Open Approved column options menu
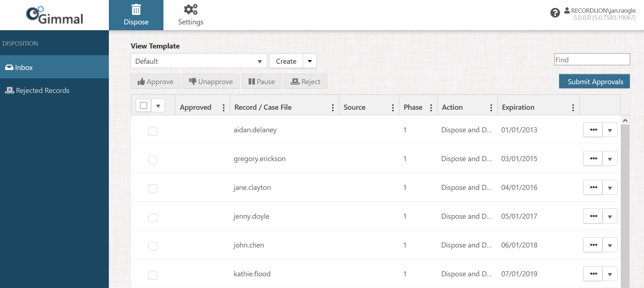 point(224,108)
